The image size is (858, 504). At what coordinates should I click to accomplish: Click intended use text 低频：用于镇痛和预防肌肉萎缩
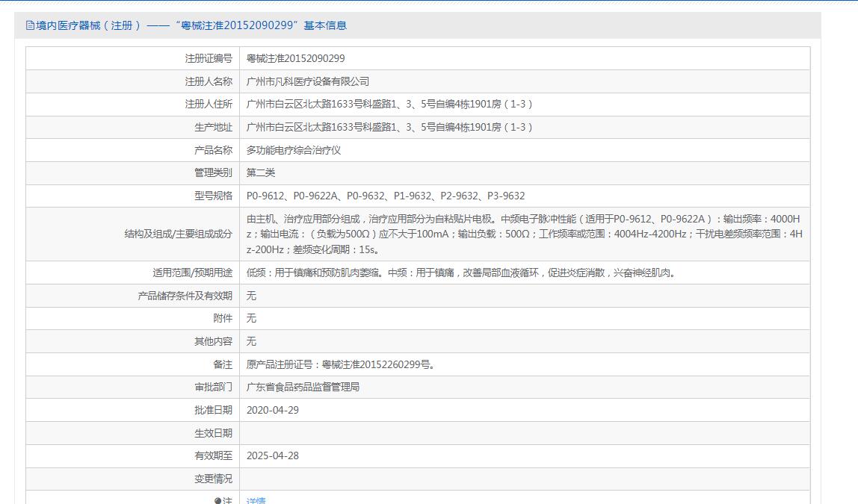(x=463, y=273)
